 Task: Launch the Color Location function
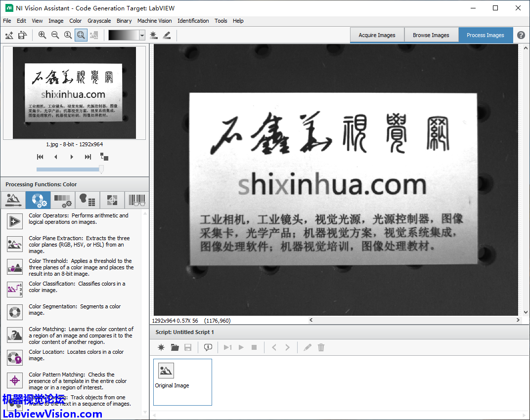(x=15, y=358)
